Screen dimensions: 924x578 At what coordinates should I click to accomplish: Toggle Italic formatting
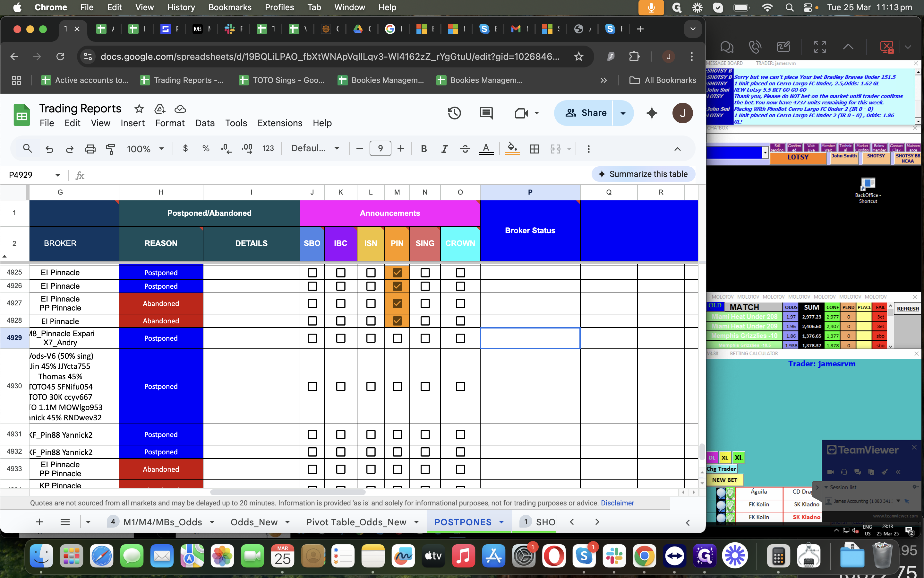(444, 149)
